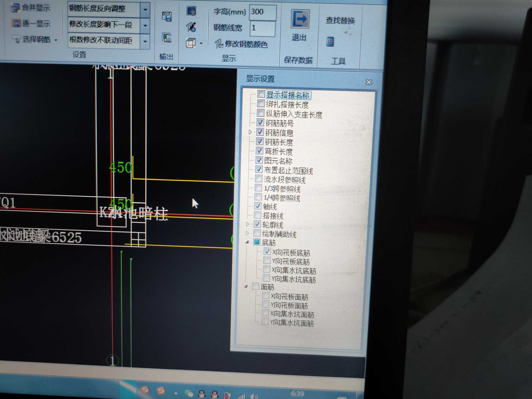Screen dimensions: 532x399
Task: Expand 选择钢筋 dropdown arrow
Action: pos(56,40)
